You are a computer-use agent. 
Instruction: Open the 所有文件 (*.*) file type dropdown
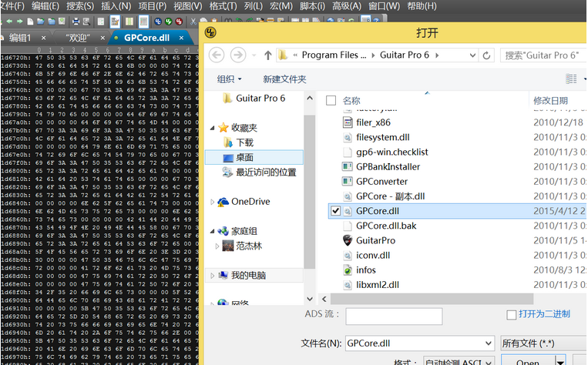[544, 343]
